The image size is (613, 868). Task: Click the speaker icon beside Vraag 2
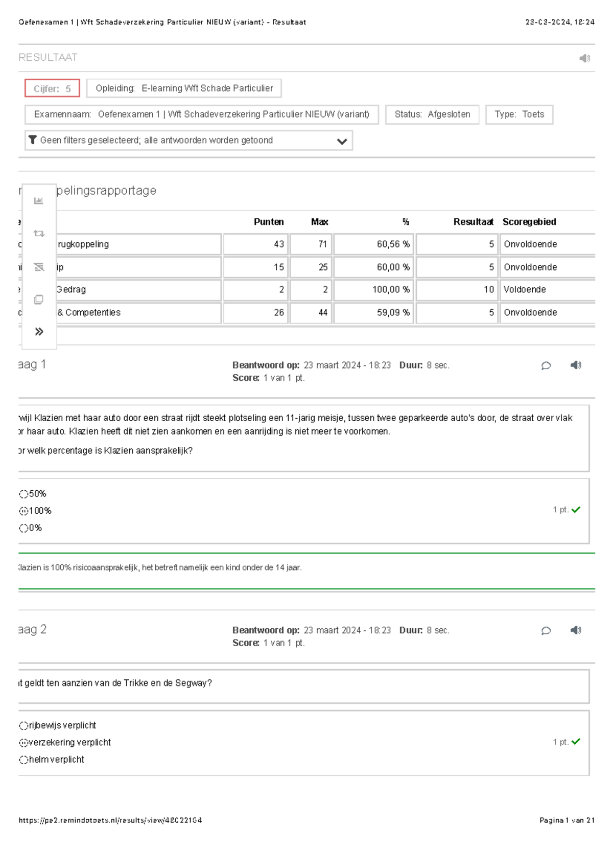click(576, 631)
